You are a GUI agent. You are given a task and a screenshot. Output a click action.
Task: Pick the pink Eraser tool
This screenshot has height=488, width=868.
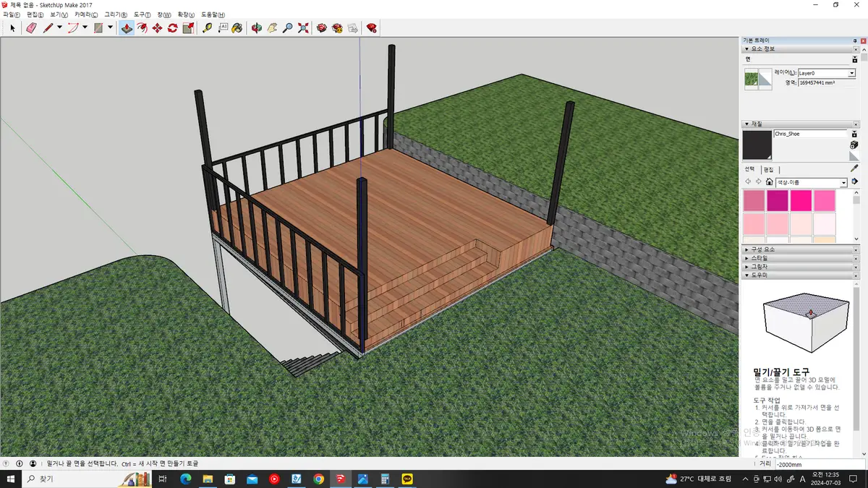[30, 28]
